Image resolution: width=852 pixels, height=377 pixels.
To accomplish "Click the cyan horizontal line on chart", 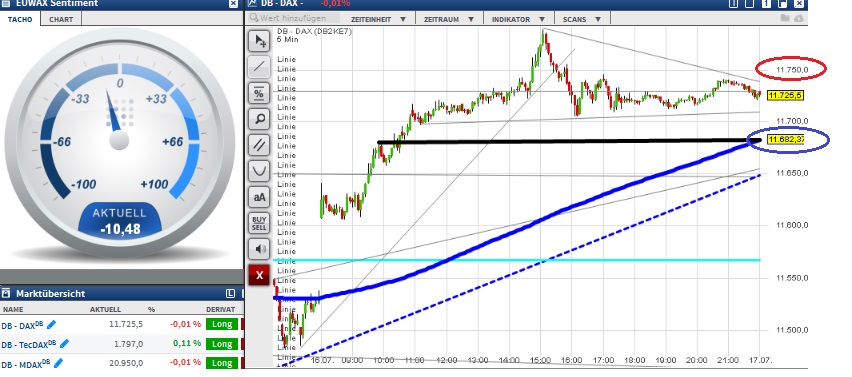I will tap(516, 260).
